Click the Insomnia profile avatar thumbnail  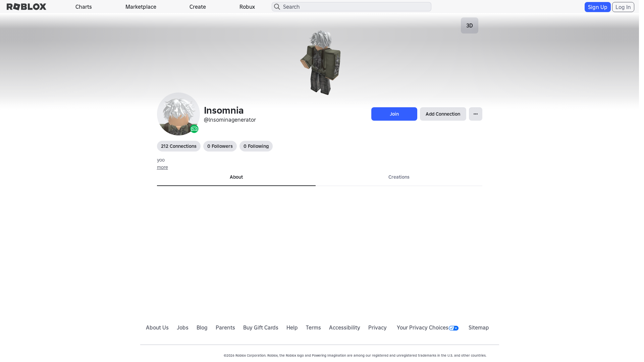coord(178,114)
